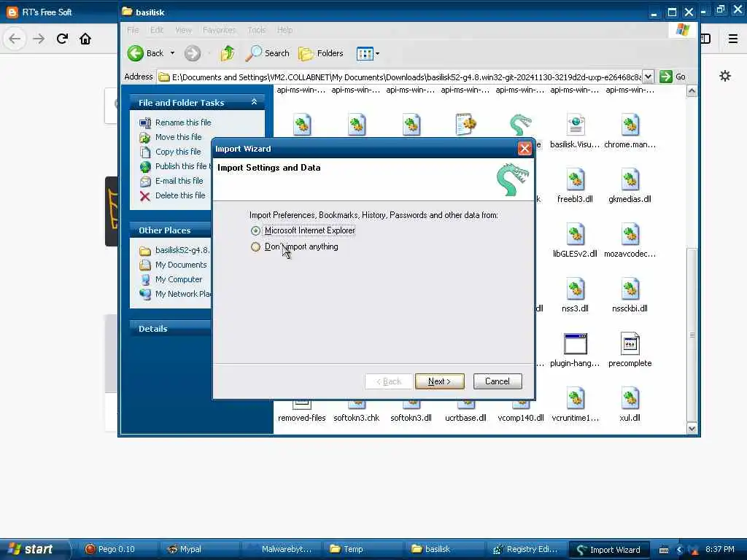Viewport: 747px width, 560px height.
Task: Click the softokn3.chk file label
Action: (x=356, y=418)
